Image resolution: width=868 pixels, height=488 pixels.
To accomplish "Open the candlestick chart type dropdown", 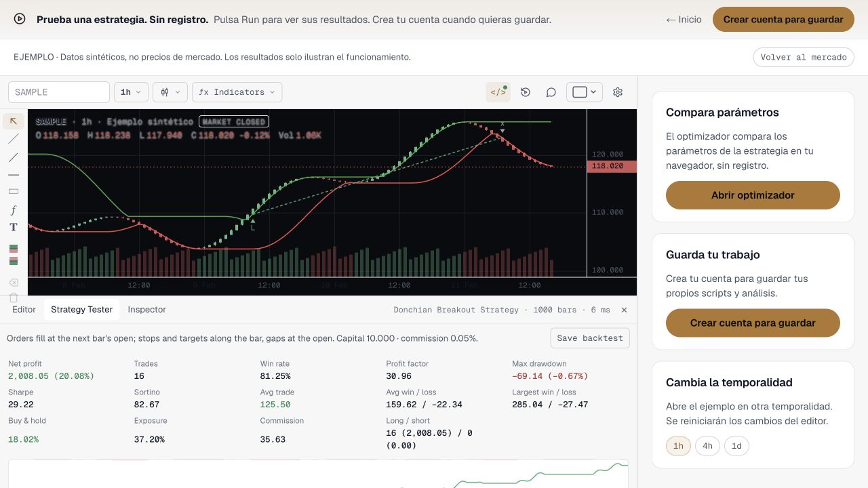I will point(170,92).
